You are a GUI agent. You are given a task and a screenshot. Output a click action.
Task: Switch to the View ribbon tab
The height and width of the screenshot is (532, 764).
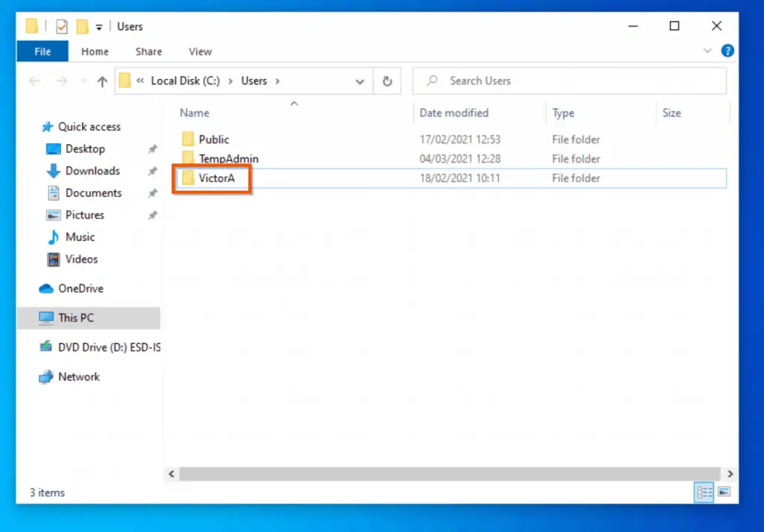coord(199,51)
